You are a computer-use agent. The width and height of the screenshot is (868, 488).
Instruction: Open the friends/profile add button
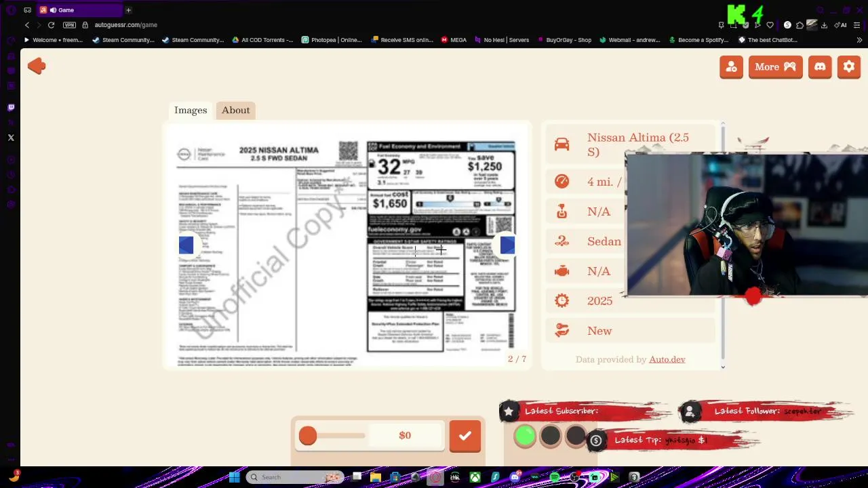tap(731, 66)
